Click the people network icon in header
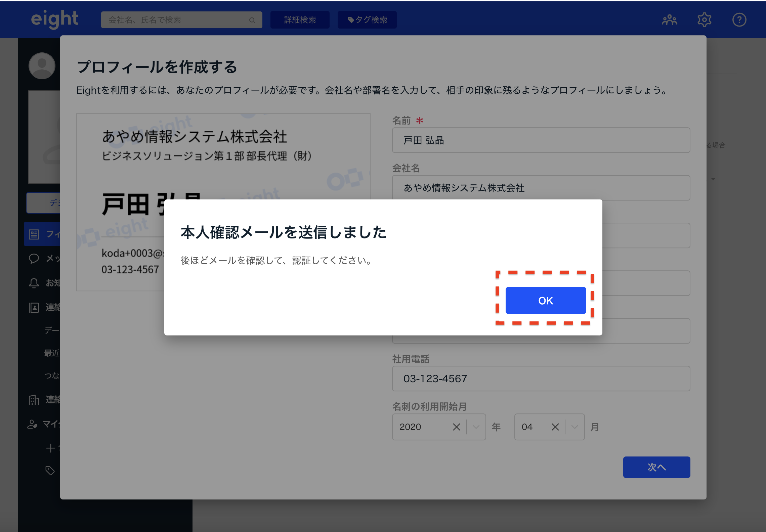This screenshot has height=532, width=766. pos(669,20)
